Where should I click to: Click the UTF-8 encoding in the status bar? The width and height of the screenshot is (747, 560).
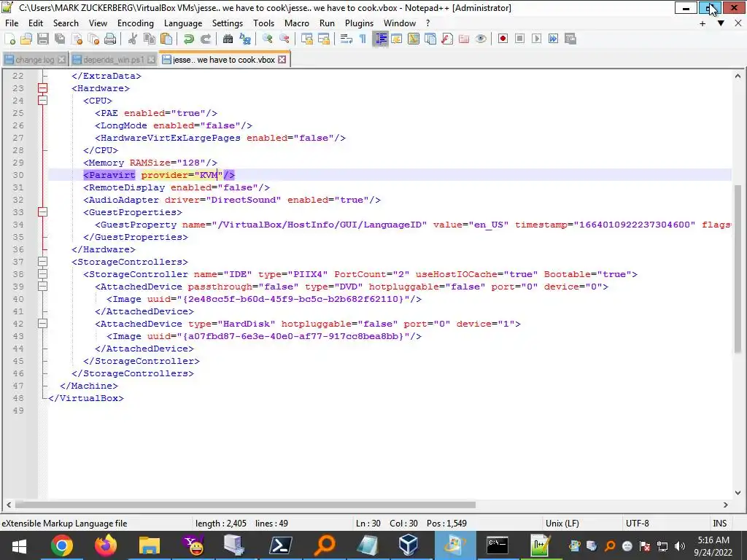(x=638, y=523)
